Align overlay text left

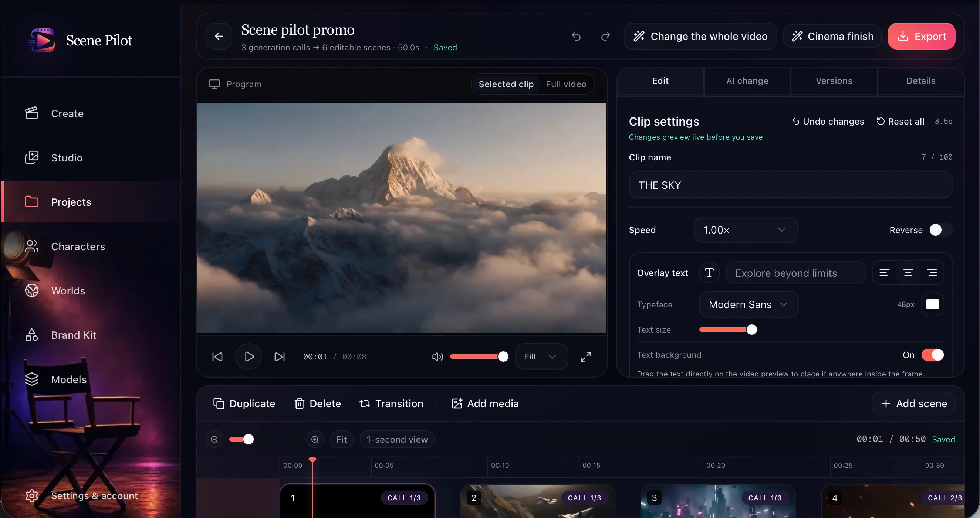pos(884,273)
